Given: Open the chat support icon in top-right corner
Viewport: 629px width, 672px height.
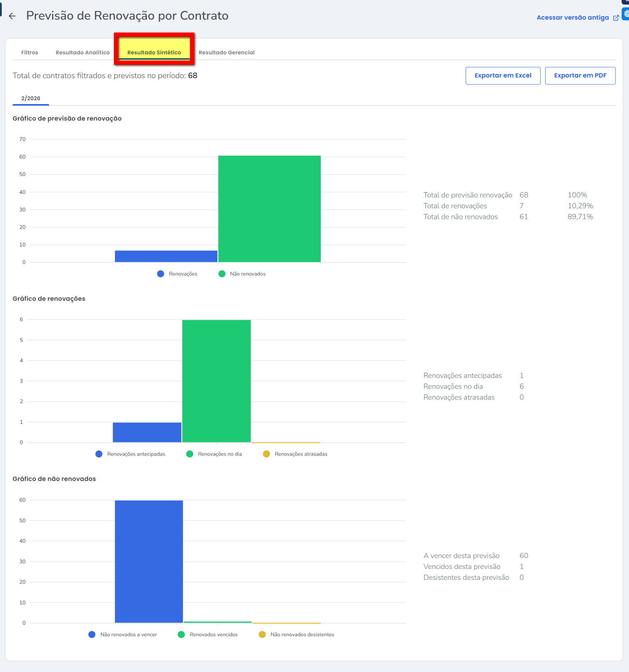Looking at the screenshot, I should pos(625,14).
